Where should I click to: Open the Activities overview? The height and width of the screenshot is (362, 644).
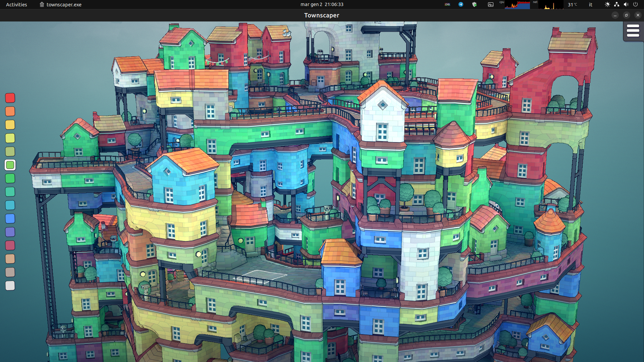[x=16, y=4]
